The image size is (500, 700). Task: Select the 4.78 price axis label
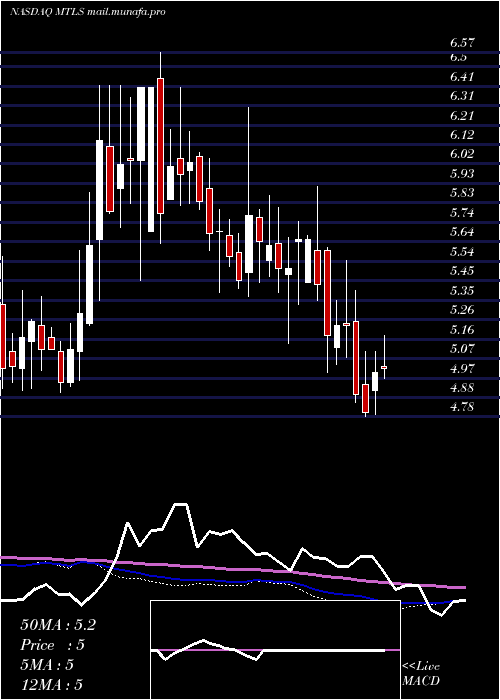click(462, 407)
